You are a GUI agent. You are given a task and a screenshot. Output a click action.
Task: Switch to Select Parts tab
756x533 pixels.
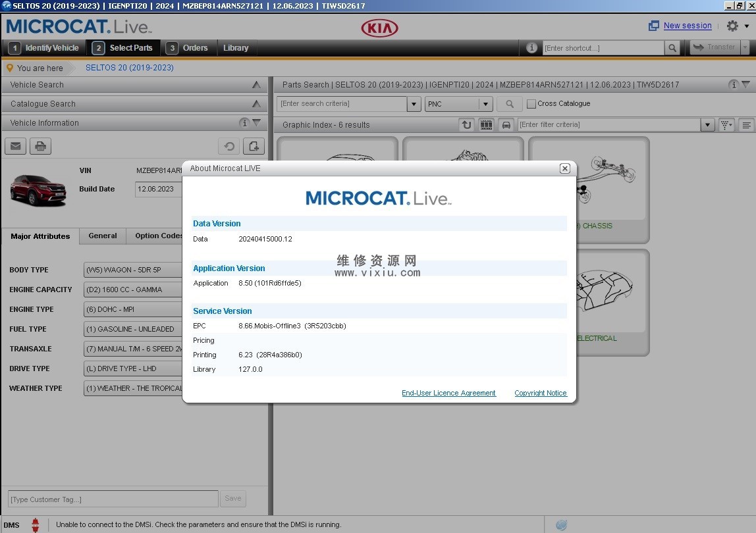(x=124, y=48)
